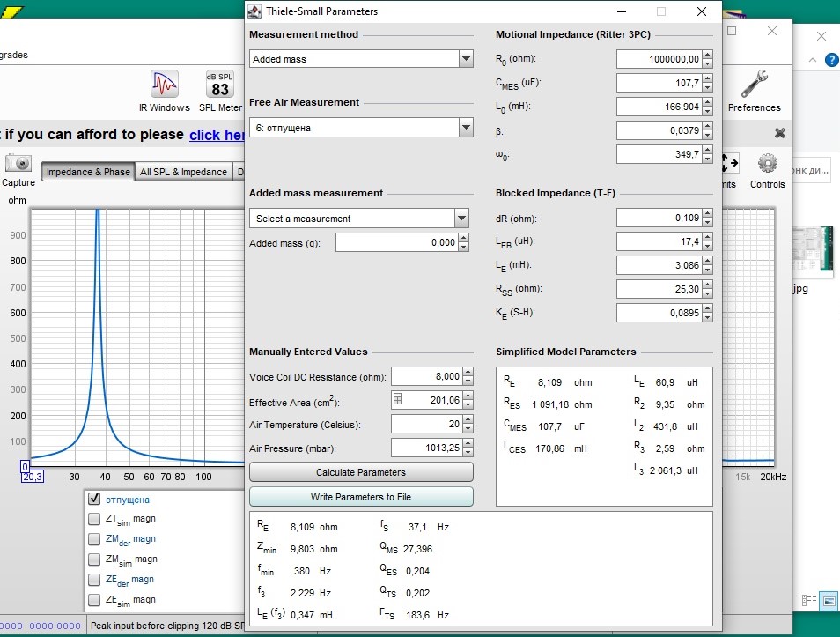Click the Capture camera icon

pos(18,164)
